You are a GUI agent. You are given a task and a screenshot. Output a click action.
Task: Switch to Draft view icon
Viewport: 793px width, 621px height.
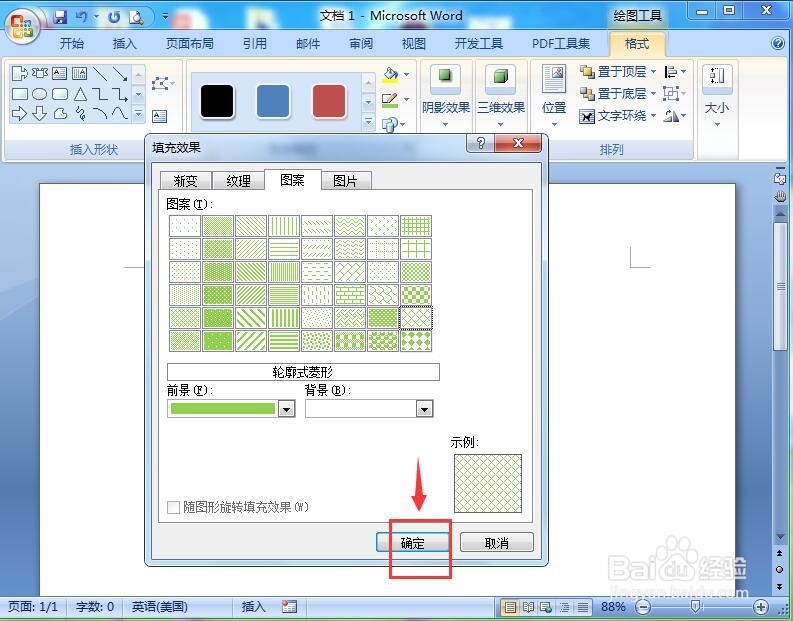583,606
